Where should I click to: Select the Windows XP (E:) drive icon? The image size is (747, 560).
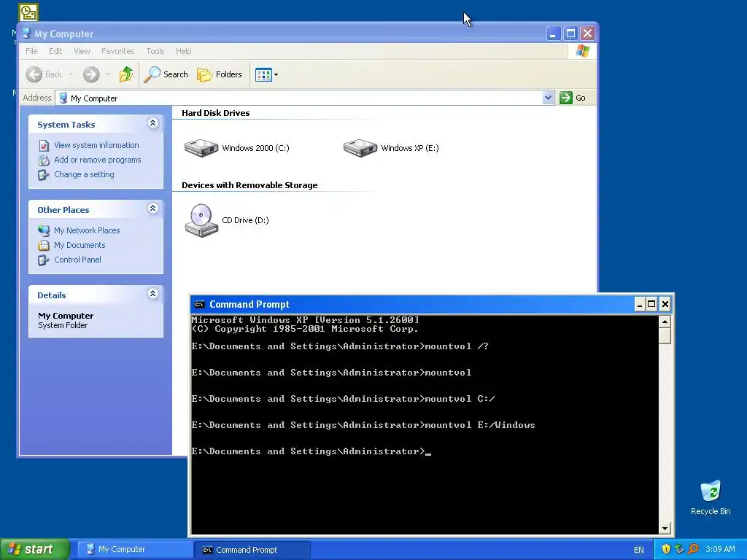(x=360, y=147)
